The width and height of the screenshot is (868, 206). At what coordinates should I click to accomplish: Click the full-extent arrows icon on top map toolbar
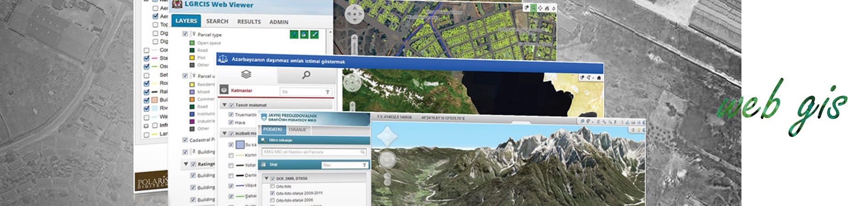click(540, 8)
